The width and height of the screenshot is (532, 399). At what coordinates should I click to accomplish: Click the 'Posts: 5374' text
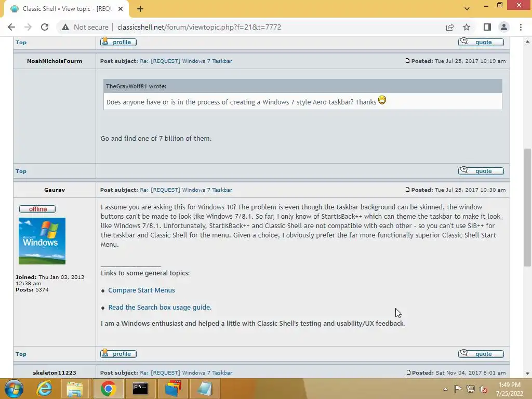tap(32, 290)
